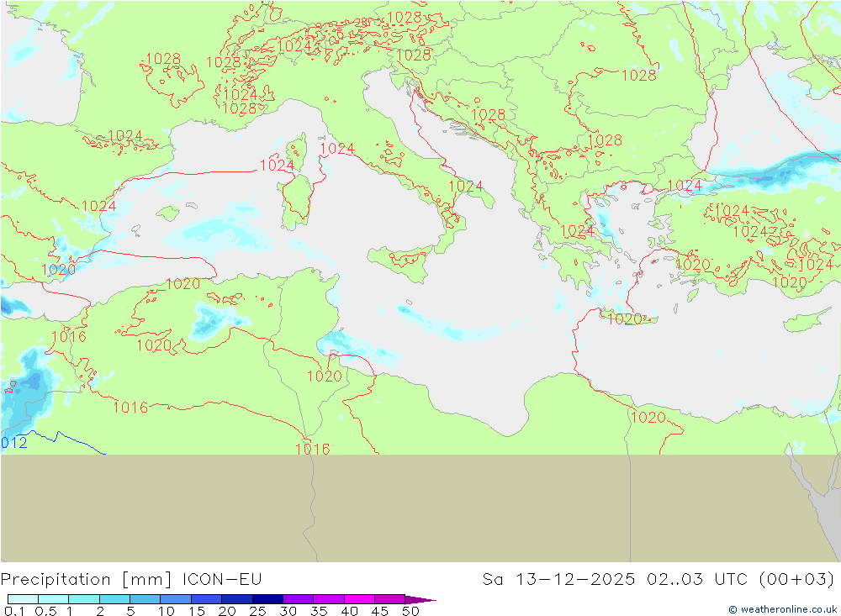
Task: Click the legend value '10'
Action: point(167,611)
